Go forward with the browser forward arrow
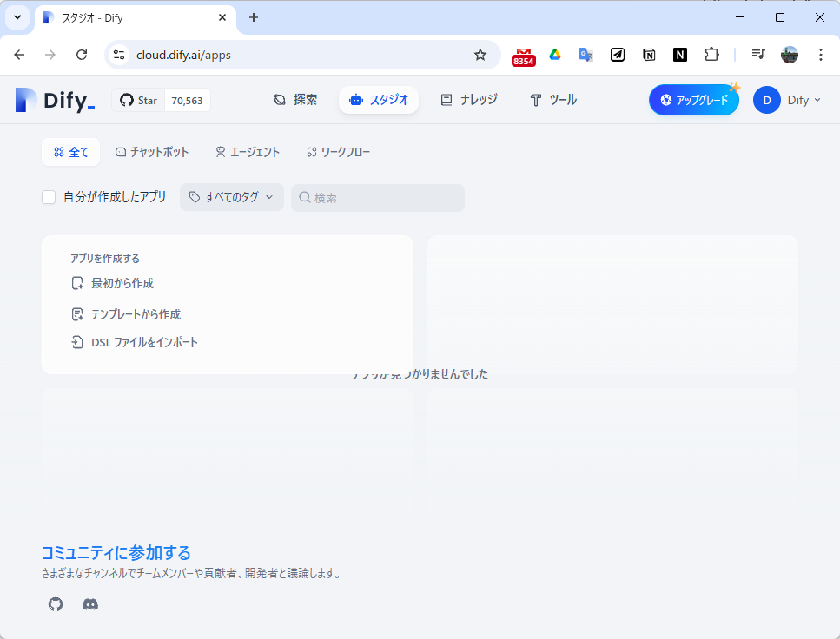Screen dimensions: 840x639 point(50,55)
